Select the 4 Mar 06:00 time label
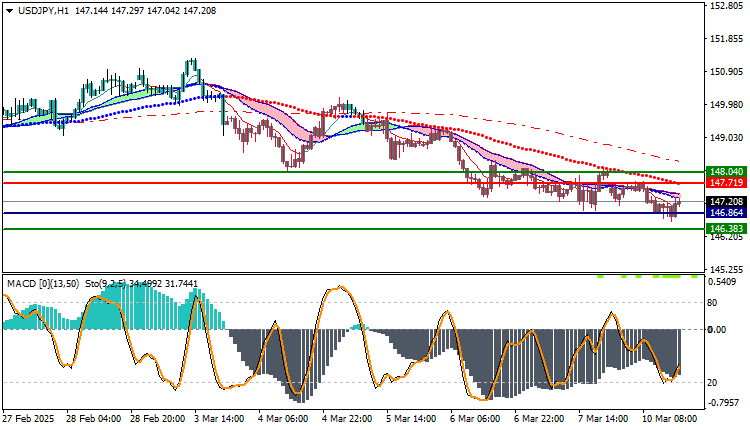 pos(283,419)
